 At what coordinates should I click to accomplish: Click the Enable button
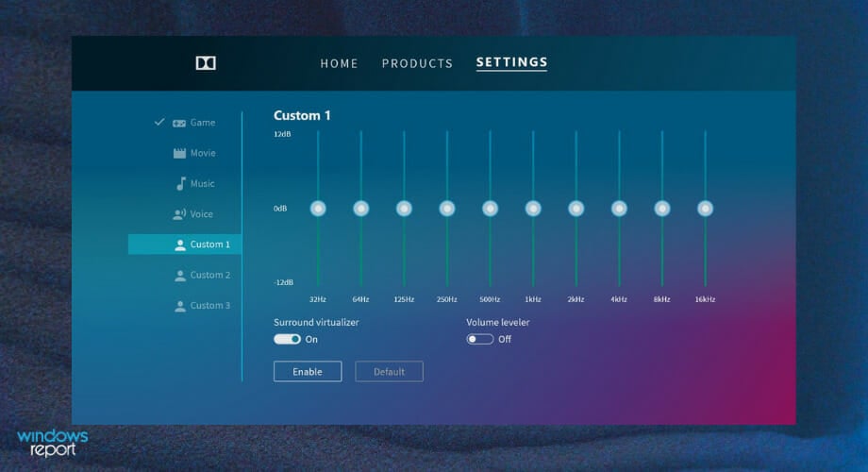[x=308, y=372]
